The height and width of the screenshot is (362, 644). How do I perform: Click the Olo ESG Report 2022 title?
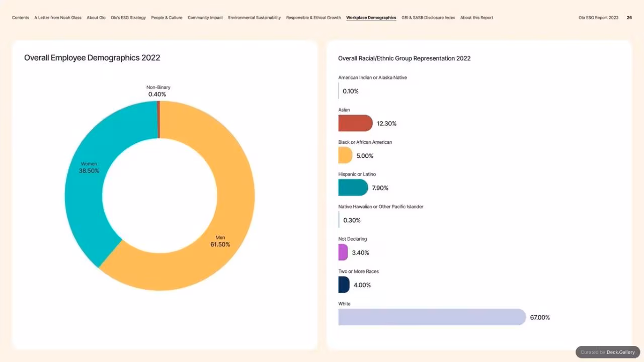coord(599,18)
